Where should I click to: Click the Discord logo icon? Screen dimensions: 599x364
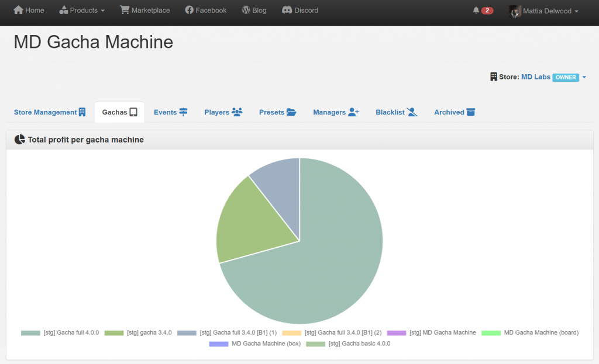pos(287,10)
